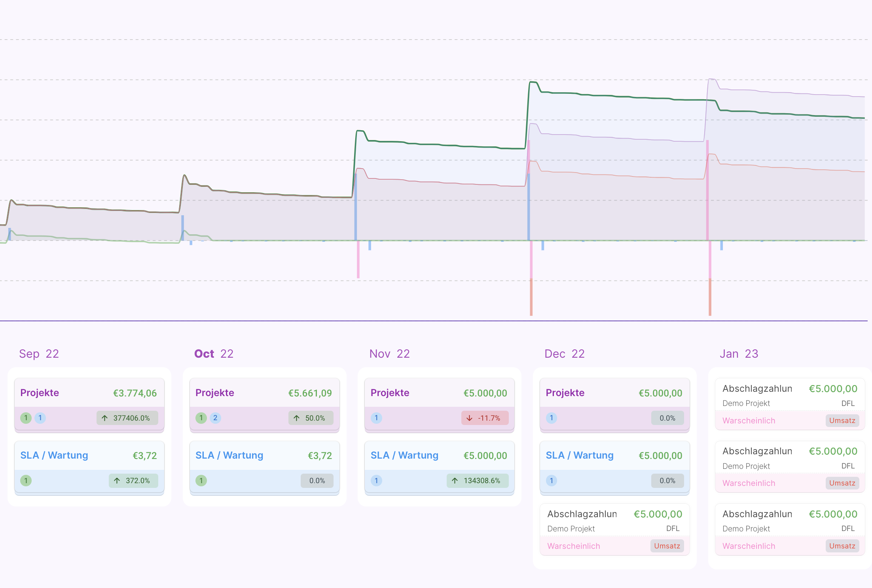The height and width of the screenshot is (588, 872).
Task: Select the Oct 22 month heading
Action: click(214, 354)
